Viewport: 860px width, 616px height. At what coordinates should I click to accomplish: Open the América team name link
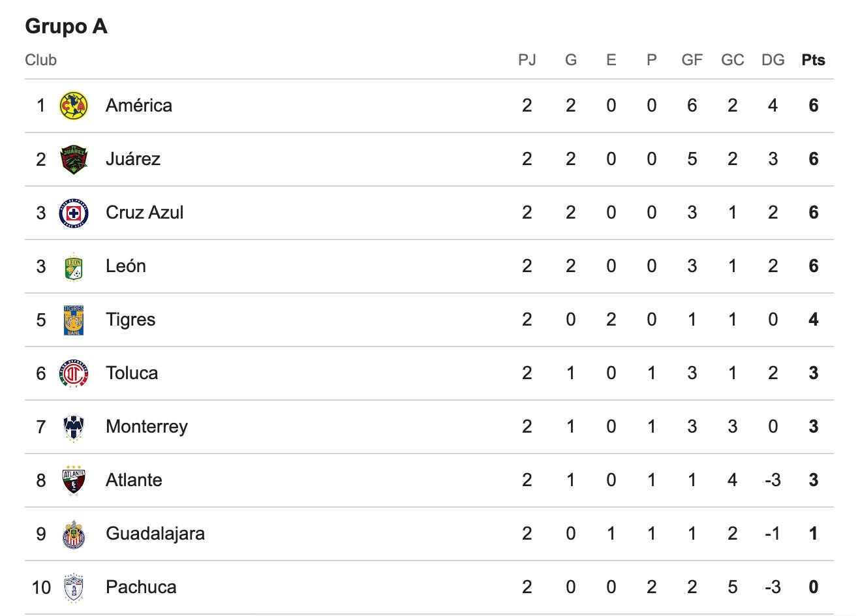coord(139,106)
